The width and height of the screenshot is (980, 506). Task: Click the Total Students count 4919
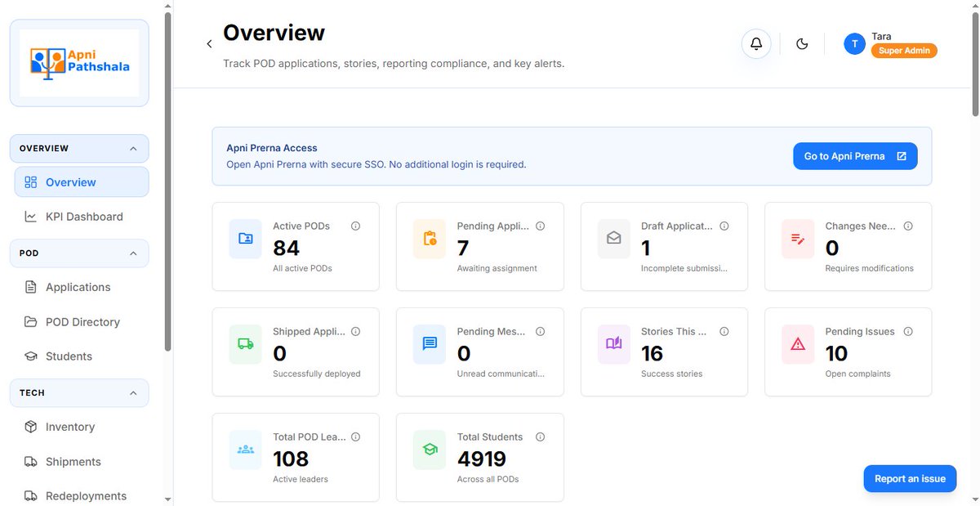(482, 459)
